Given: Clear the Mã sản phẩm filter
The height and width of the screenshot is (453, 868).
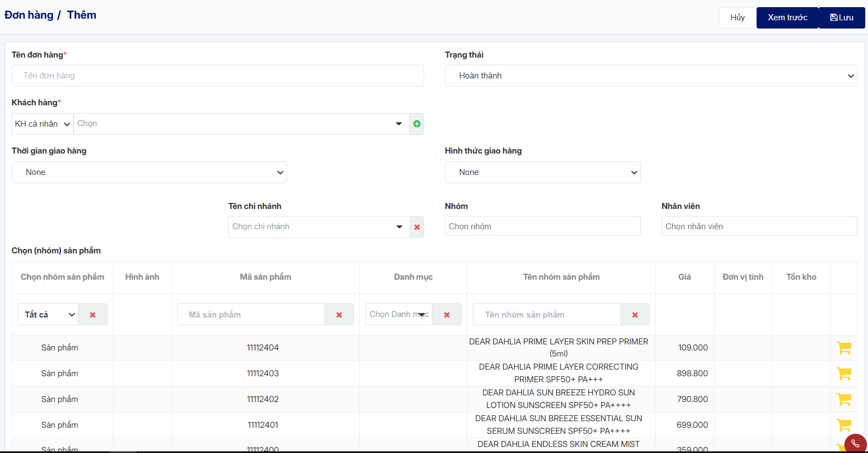Looking at the screenshot, I should point(339,315).
